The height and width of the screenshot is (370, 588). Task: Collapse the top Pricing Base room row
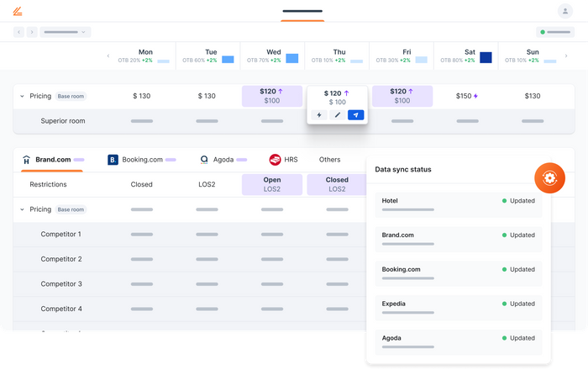tap(22, 97)
